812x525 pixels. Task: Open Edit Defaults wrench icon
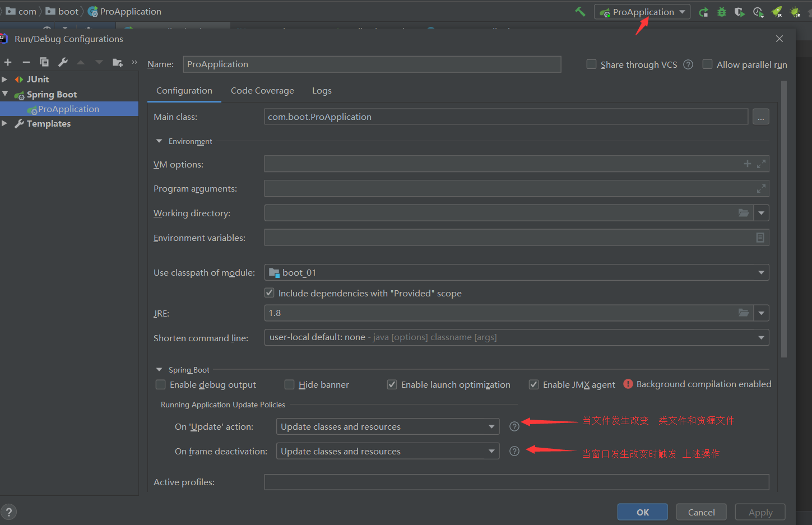[63, 62]
